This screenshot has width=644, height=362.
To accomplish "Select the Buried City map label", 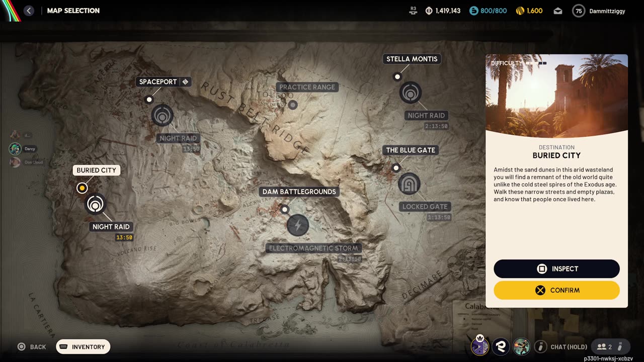I will click(96, 170).
